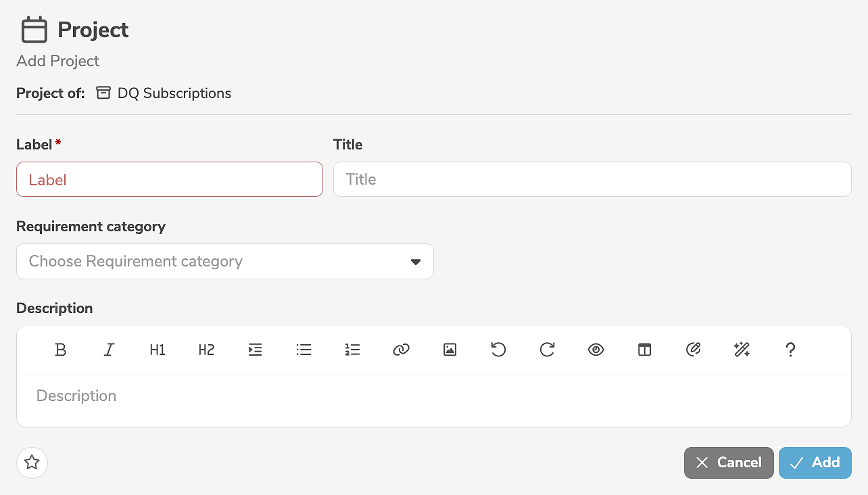Expand the Requirement category dropdown
The height and width of the screenshot is (495, 868).
tap(224, 262)
